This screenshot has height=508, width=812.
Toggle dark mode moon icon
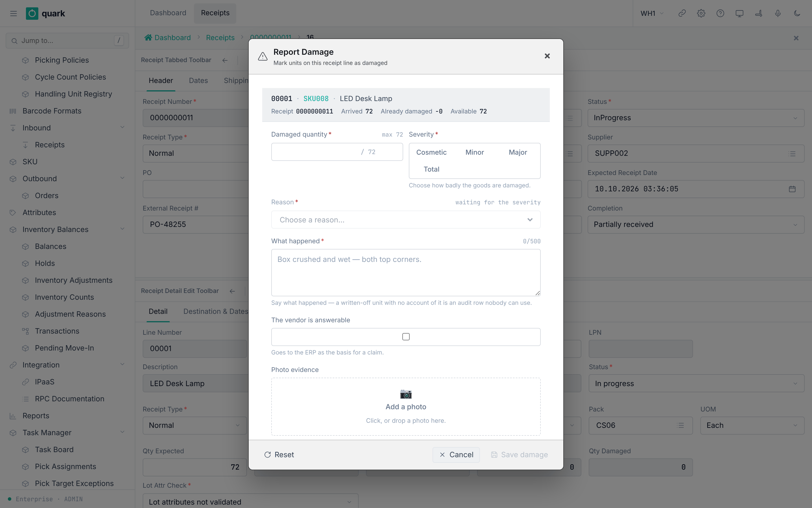click(797, 14)
